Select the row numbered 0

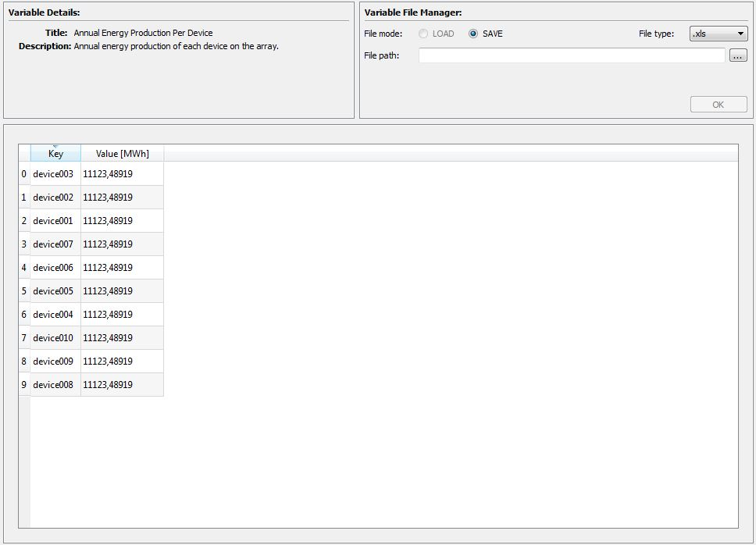[23, 173]
